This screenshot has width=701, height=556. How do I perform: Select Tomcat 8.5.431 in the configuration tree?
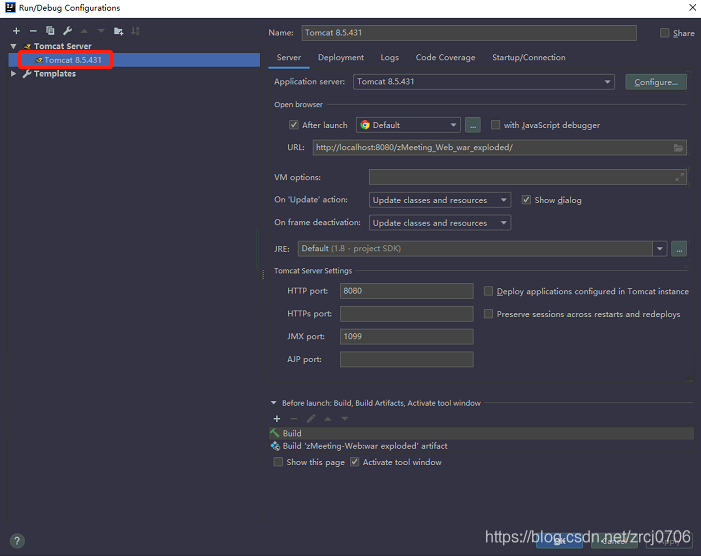[134, 60]
